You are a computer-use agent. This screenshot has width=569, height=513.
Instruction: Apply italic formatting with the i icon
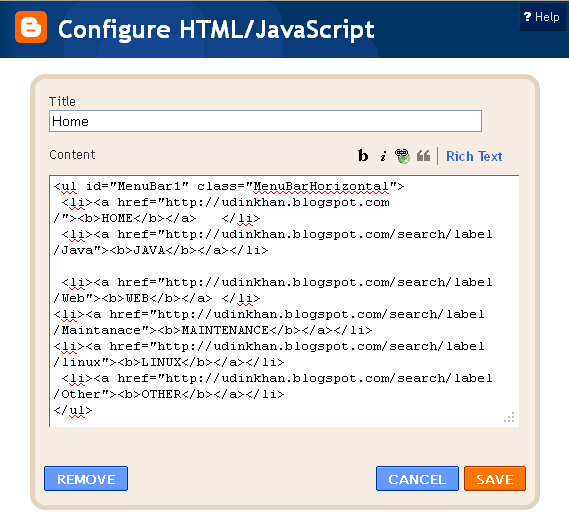383,156
